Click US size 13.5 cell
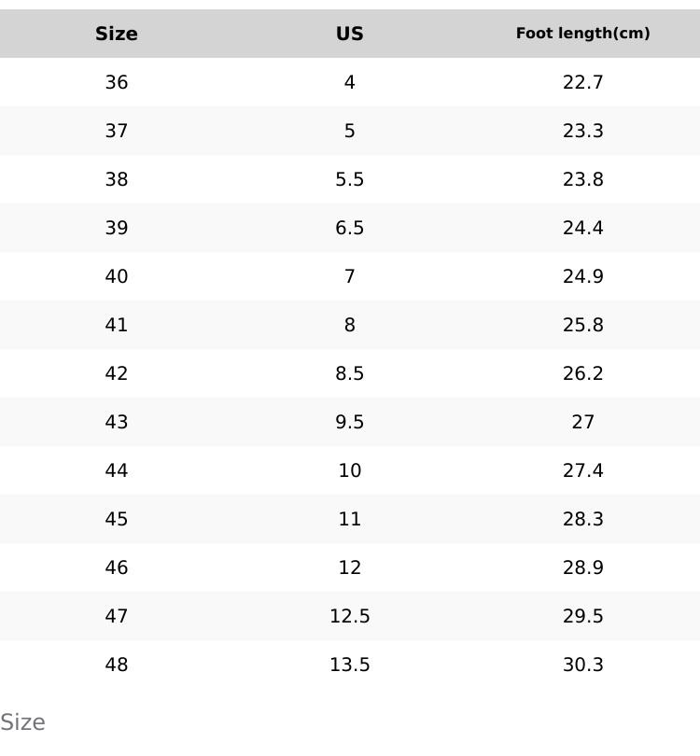 tap(350, 665)
